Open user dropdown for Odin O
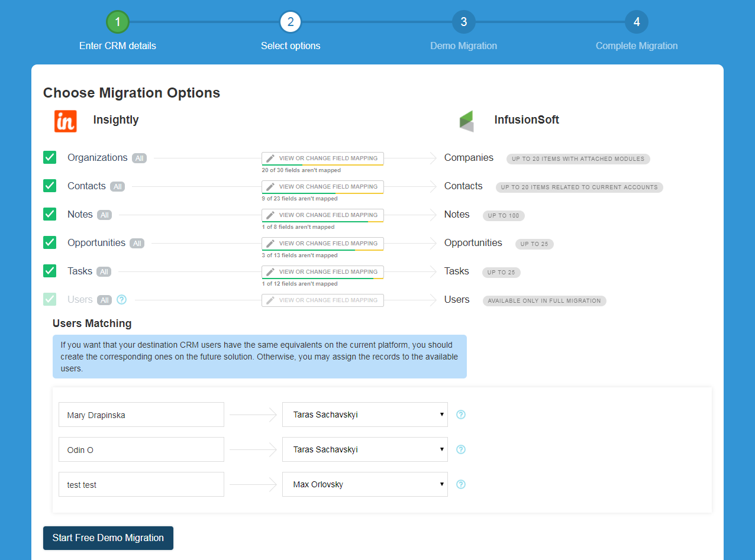755x560 pixels. click(x=365, y=449)
